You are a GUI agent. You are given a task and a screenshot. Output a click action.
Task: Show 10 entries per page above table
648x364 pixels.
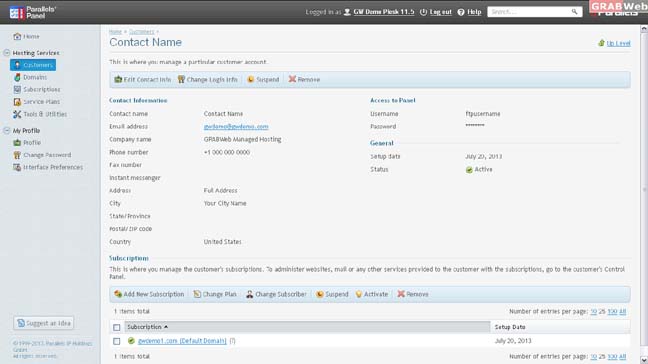tap(593, 312)
